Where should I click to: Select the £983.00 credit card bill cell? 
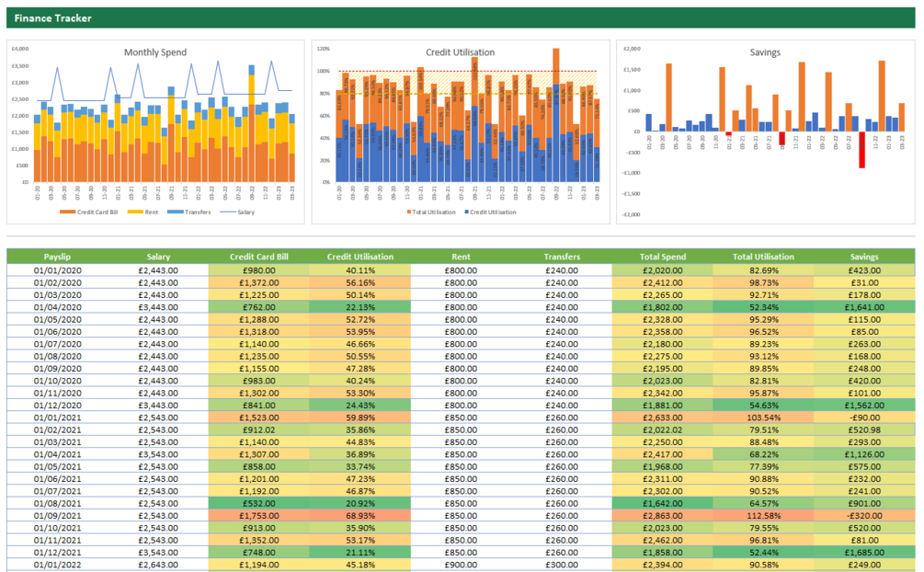258,381
